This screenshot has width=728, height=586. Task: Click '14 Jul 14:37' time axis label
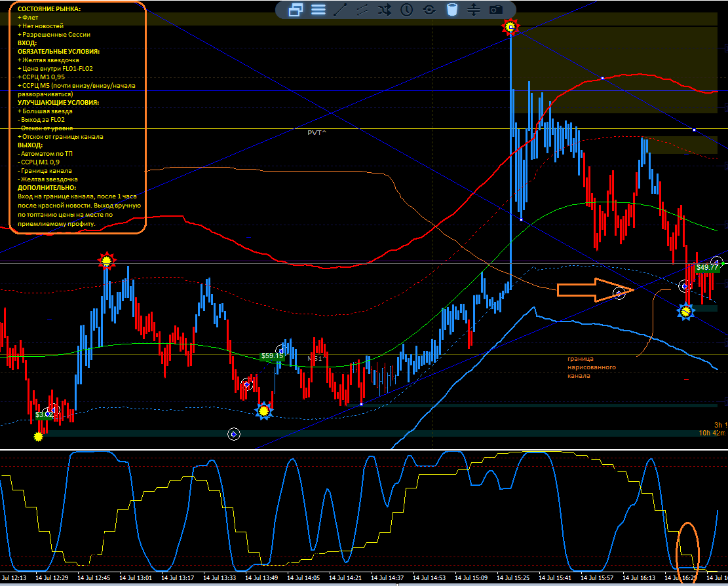[387, 577]
